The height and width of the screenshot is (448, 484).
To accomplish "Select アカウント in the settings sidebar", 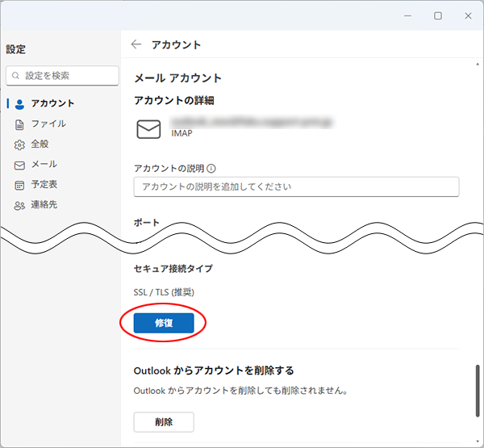I will pyautogui.click(x=52, y=103).
